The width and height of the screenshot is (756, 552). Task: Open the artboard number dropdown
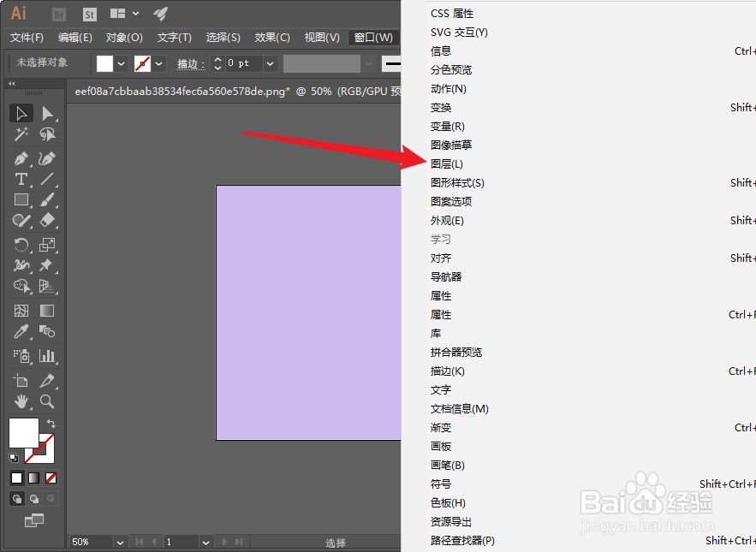point(205,543)
